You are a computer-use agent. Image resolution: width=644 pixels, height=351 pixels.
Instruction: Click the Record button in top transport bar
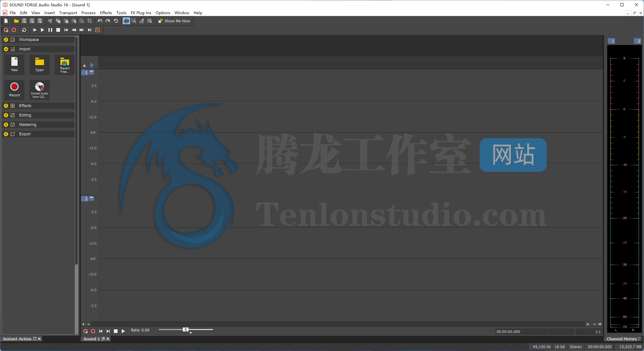point(14,30)
